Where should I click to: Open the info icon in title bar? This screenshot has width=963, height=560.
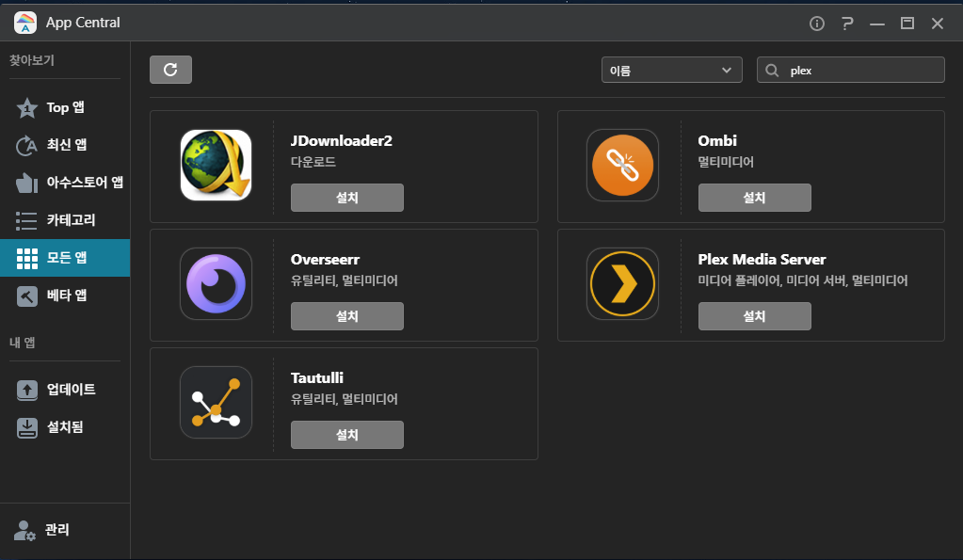click(x=817, y=24)
